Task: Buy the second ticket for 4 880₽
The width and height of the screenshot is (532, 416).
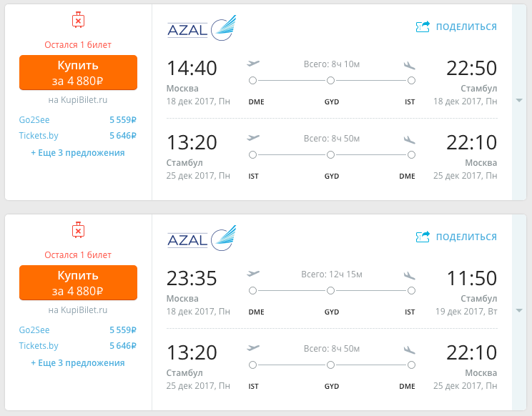Action: click(78, 283)
